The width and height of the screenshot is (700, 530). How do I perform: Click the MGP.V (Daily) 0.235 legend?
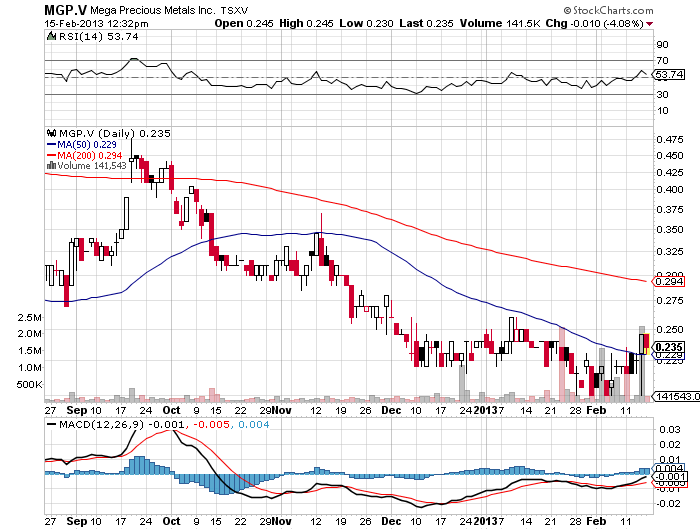point(115,133)
